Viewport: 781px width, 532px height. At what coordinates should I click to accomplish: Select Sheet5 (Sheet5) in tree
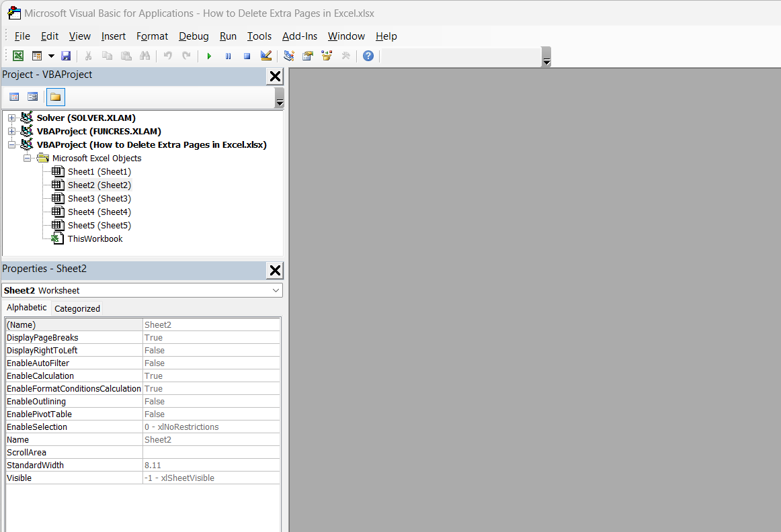[99, 226]
